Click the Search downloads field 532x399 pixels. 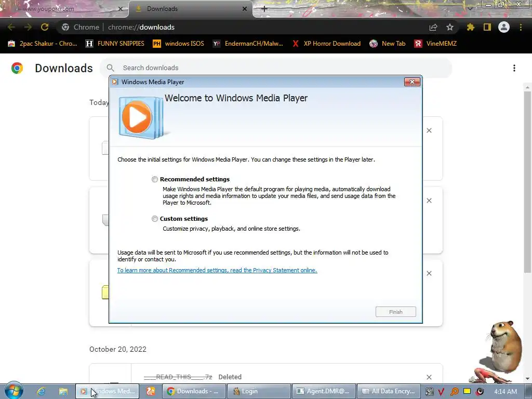275,68
